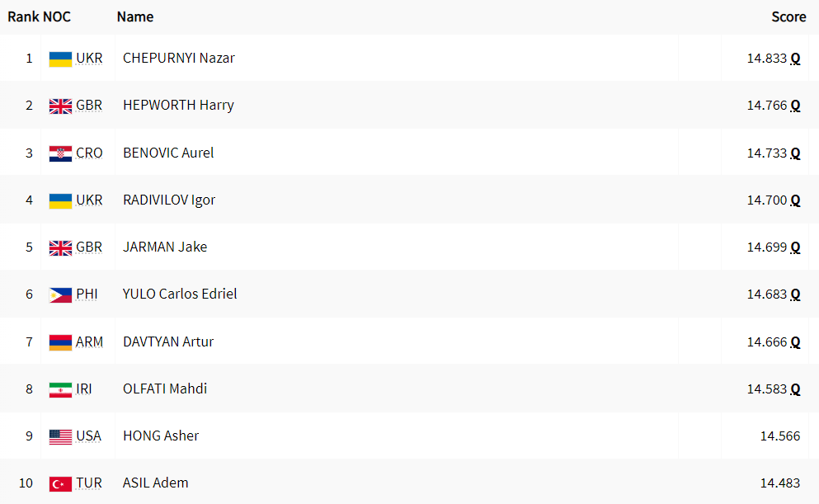
Task: Click the Q qualifier mark next to 14.833
Action: 795,59
